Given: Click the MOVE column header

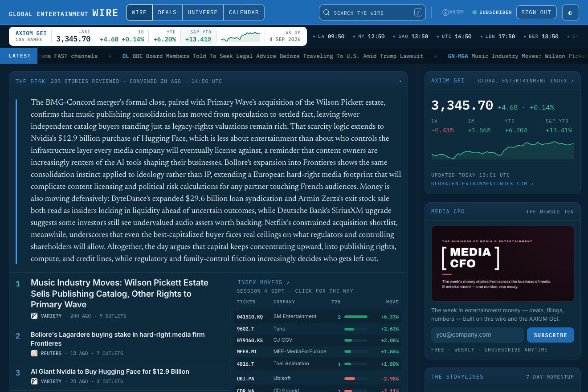Looking at the screenshot, I should pyautogui.click(x=392, y=302).
